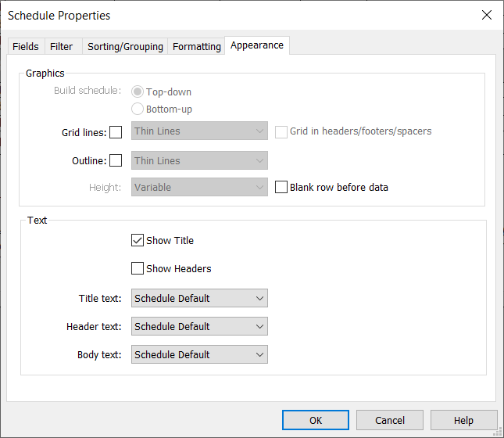Check Blank row before data
Viewport: 504px width, 438px height.
tap(282, 188)
